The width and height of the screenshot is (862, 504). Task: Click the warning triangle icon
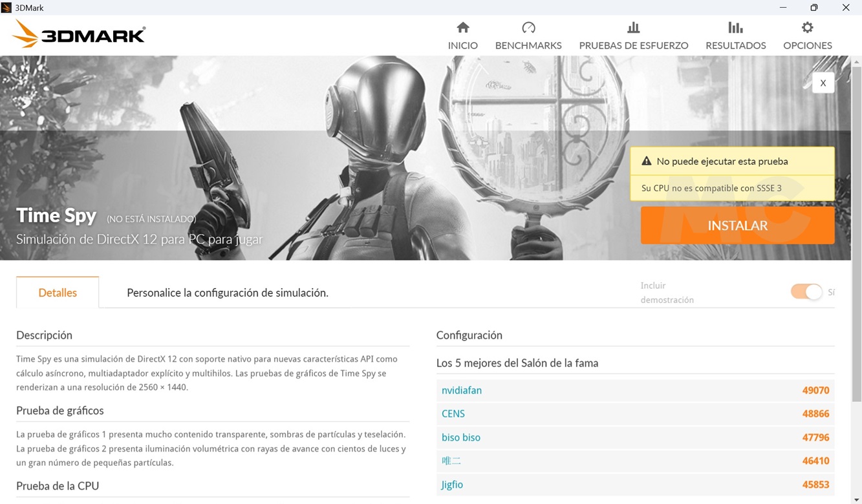pos(646,162)
